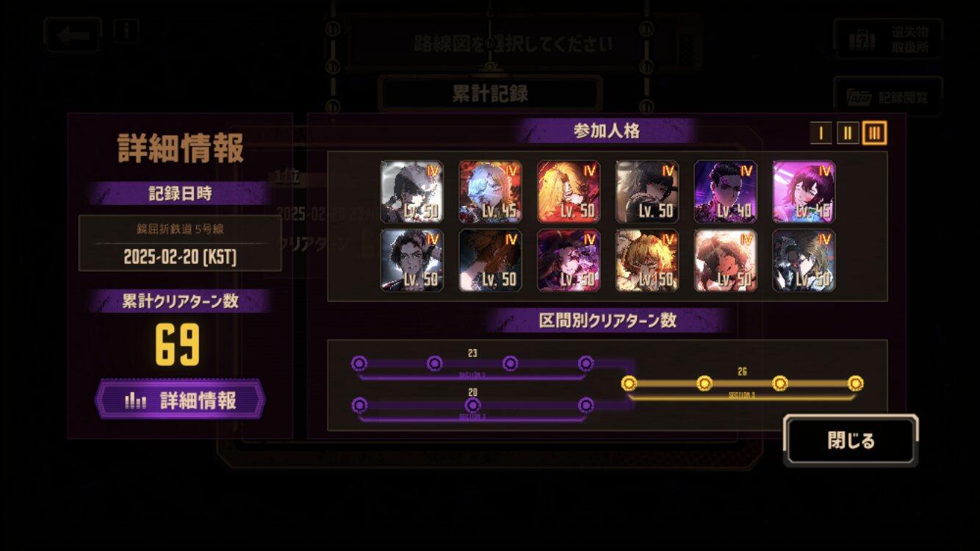
Task: Select the Lv. 45 identity portrait
Action: [491, 192]
